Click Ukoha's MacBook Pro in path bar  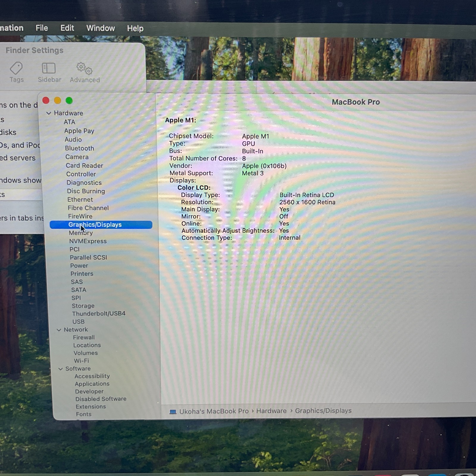coord(214,411)
